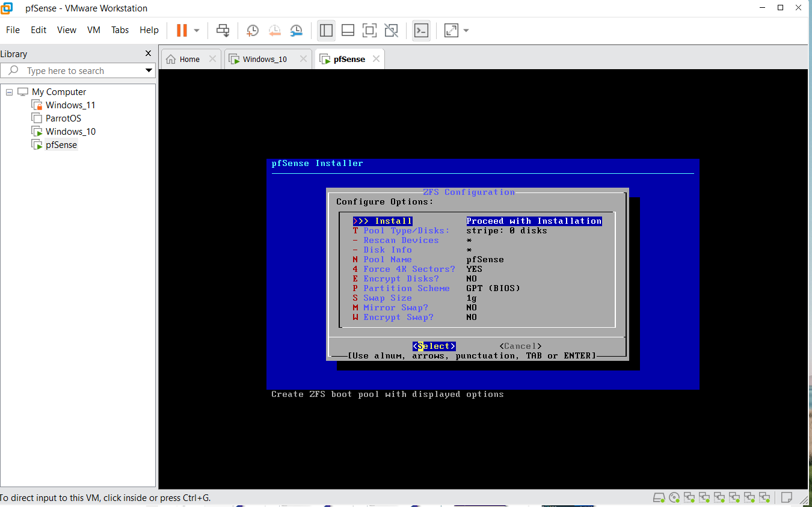This screenshot has width=812, height=507.
Task: Open the Edit menu
Action: pos(38,30)
